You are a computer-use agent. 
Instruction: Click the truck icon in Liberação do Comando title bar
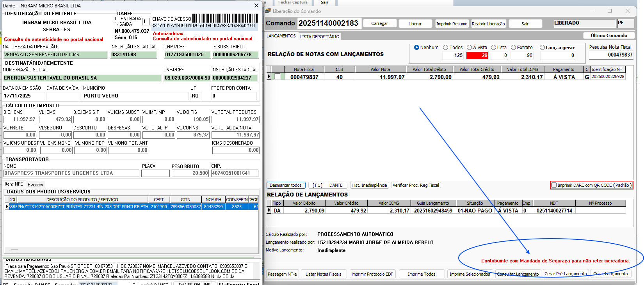pyautogui.click(x=268, y=11)
